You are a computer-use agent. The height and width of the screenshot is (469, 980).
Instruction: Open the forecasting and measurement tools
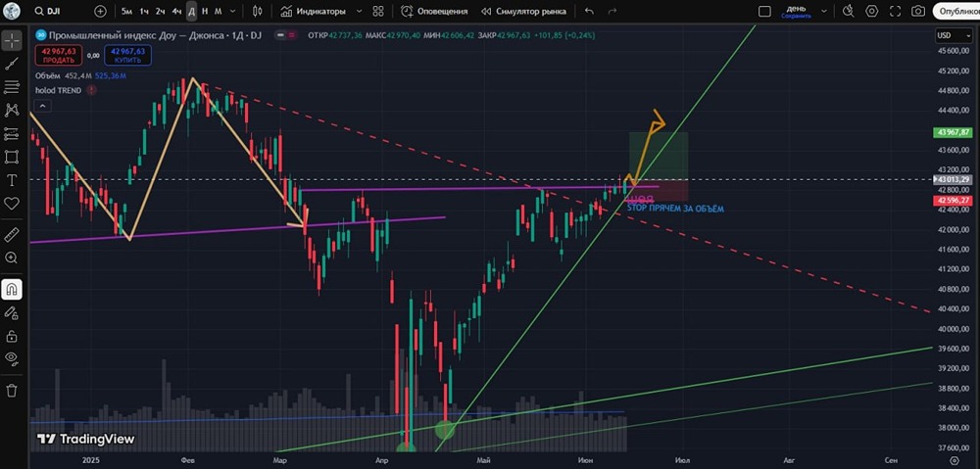point(11,133)
